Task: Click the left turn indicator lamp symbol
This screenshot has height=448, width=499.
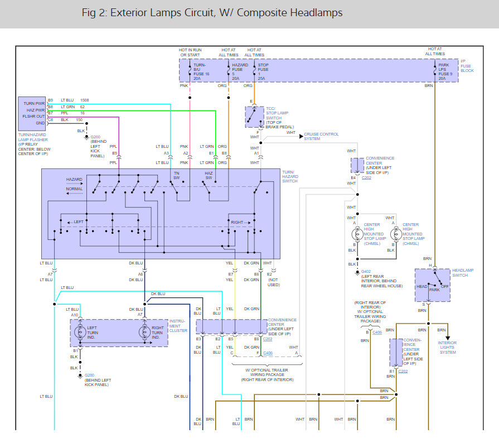Action: pyautogui.click(x=80, y=332)
